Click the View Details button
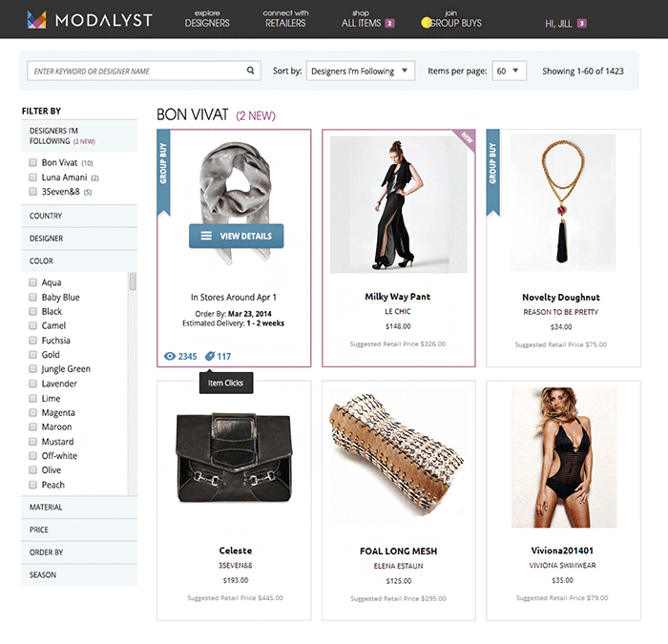The image size is (668, 644). tap(237, 236)
